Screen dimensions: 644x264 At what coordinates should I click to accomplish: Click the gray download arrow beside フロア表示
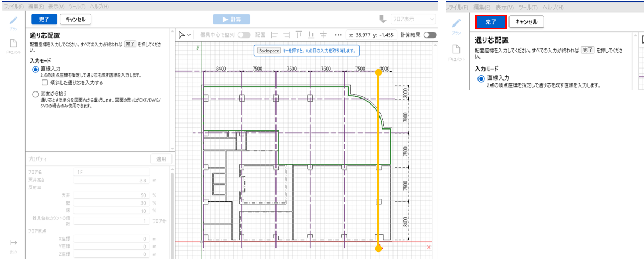point(382,19)
